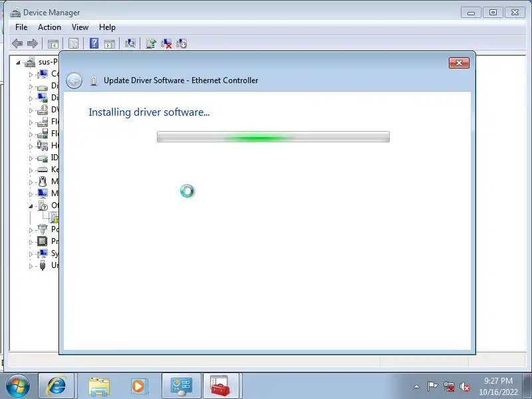Collapse the sus-P root tree node
The image size is (532, 399).
[x=18, y=63]
